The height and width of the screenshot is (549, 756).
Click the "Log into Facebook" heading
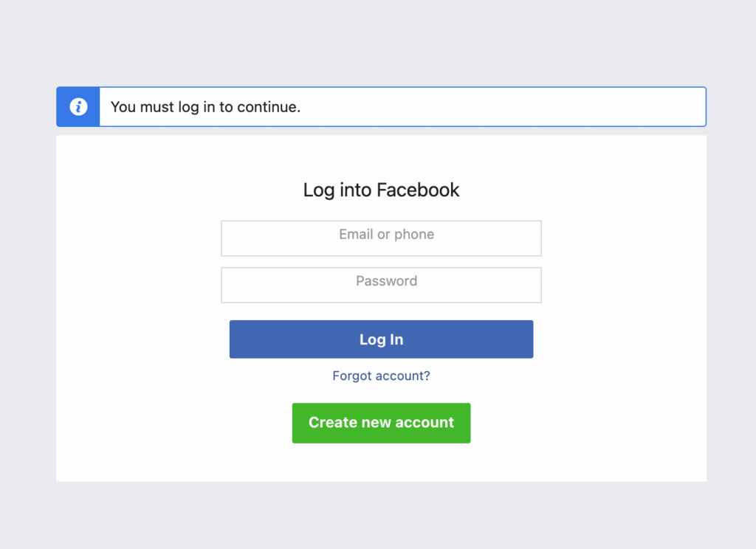pos(381,190)
